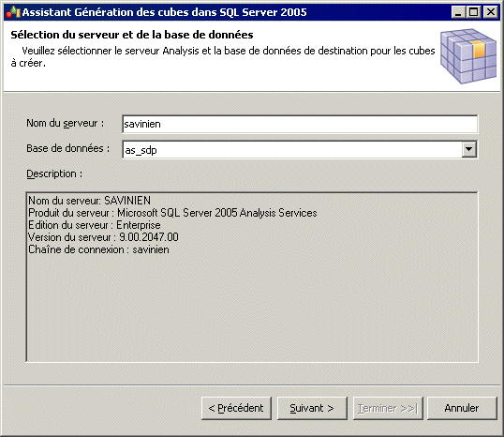This screenshot has height=437, width=504.
Task: Click the wizard title bar text
Action: click(x=164, y=12)
